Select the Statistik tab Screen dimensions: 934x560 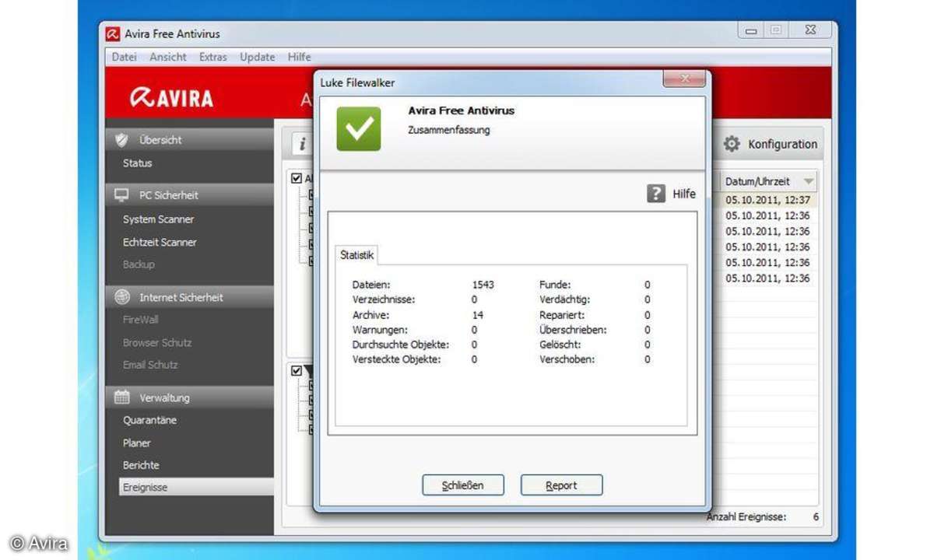[x=357, y=255]
